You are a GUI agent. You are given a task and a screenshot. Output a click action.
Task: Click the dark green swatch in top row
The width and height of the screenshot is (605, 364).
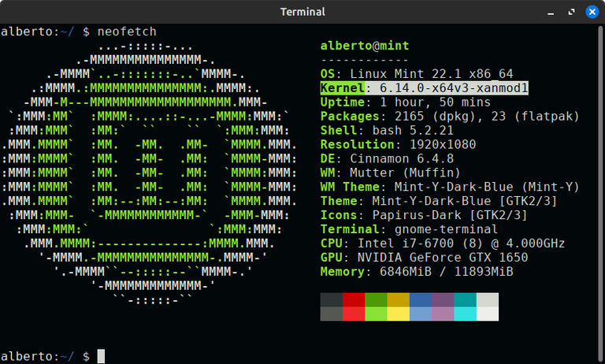(377, 300)
